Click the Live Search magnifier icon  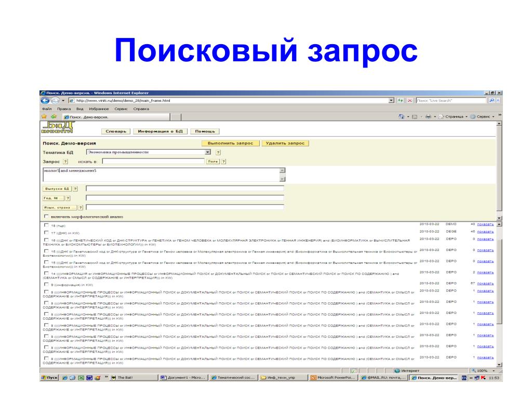click(491, 100)
